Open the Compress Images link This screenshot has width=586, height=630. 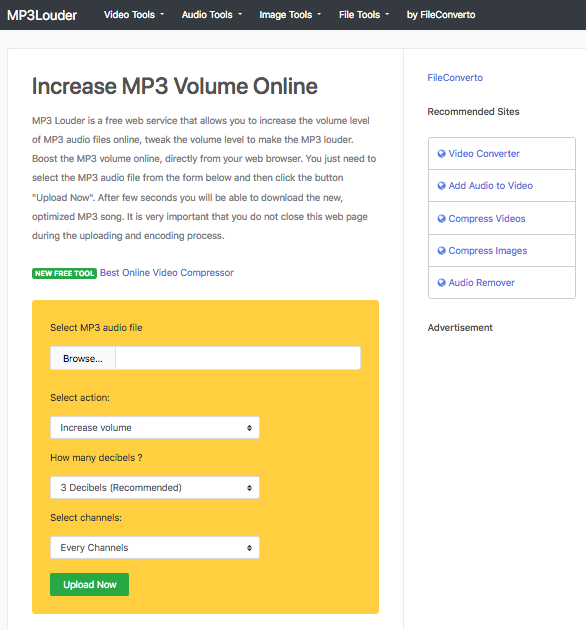coord(488,251)
